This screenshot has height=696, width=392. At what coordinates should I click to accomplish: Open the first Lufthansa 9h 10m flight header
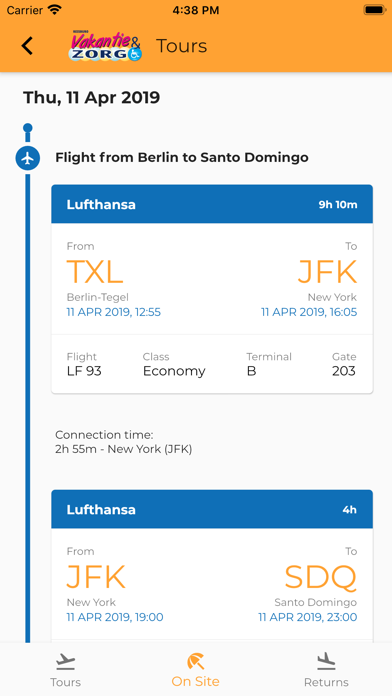212,204
